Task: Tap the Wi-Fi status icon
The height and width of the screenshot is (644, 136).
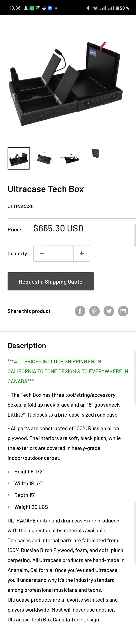Action: (96, 8)
